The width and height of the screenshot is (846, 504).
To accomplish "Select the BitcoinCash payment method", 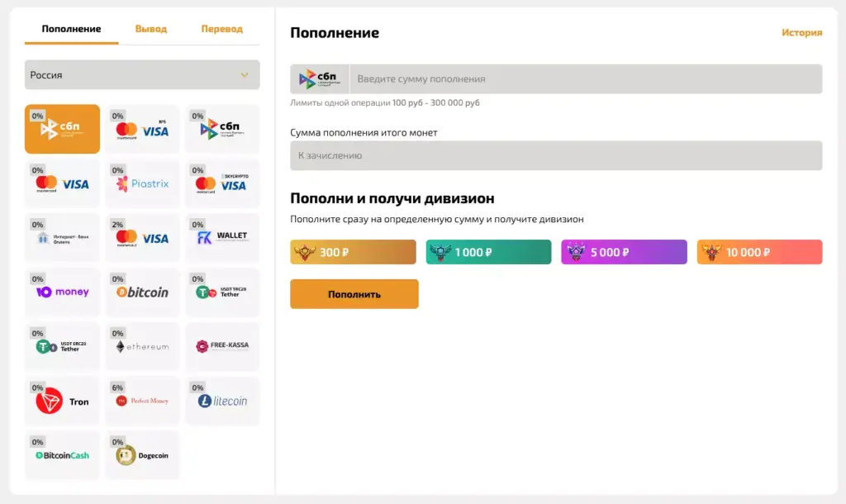I will [x=61, y=454].
